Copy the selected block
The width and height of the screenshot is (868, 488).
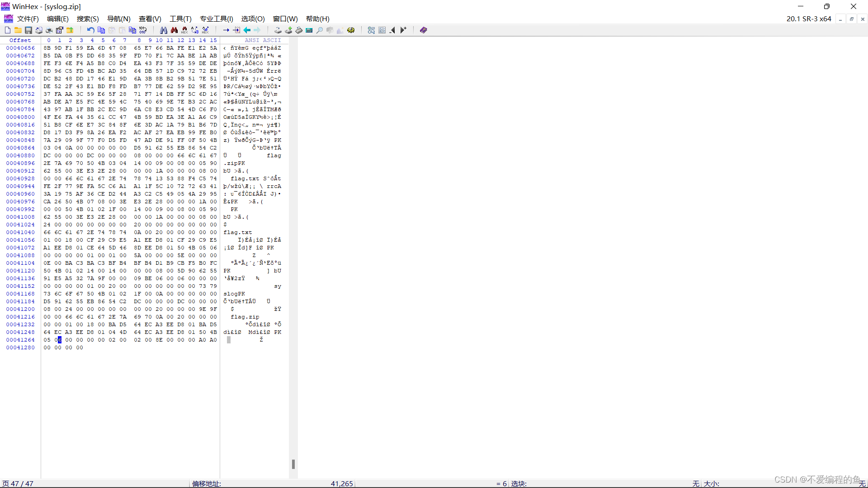click(x=101, y=30)
